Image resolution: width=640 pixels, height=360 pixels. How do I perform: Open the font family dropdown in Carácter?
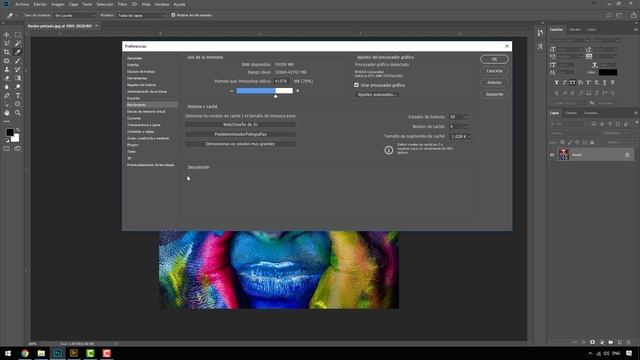tap(569, 40)
